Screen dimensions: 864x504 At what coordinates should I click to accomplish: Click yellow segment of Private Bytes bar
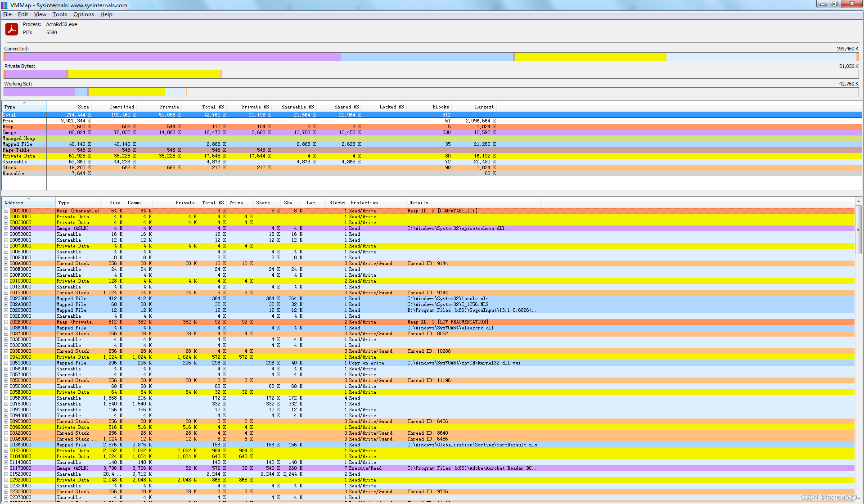point(144,74)
